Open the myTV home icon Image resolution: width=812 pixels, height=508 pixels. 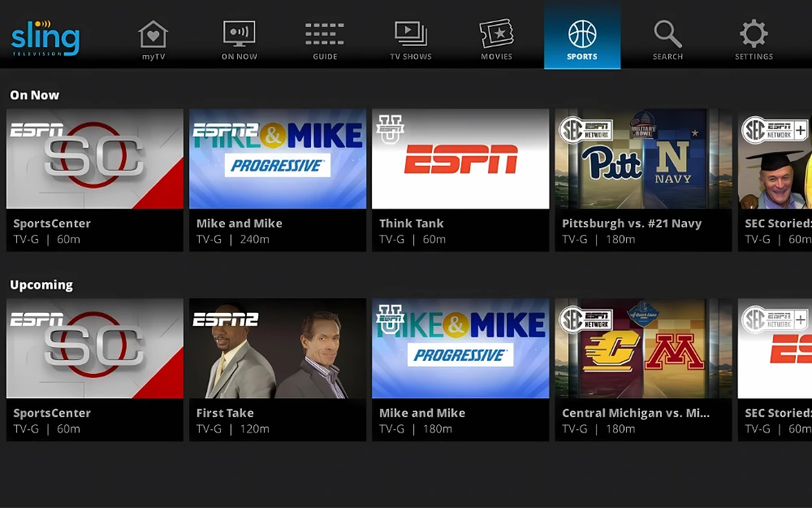tap(153, 33)
